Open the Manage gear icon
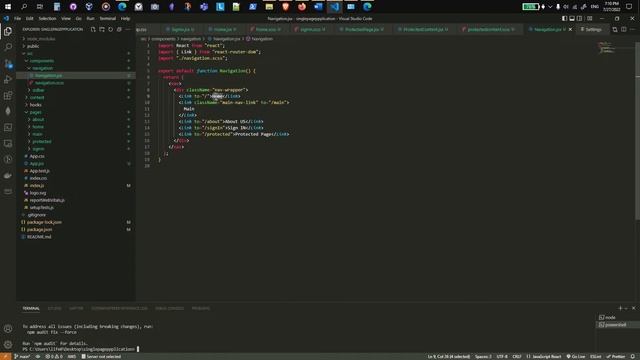Screen dimensions: 640x360 (x=8, y=344)
